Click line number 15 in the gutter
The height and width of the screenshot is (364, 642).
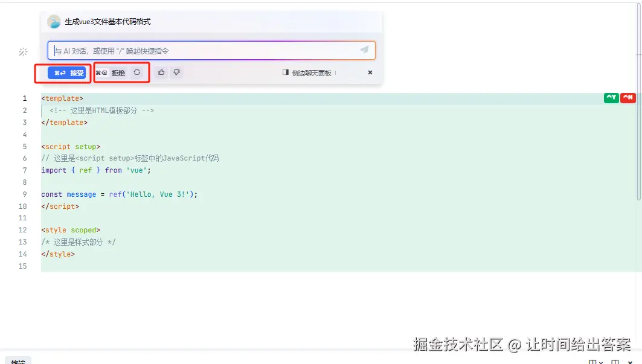point(22,266)
